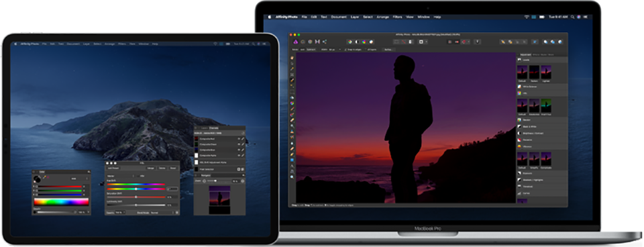Switch to the Liquify Persona icon
The image size is (644, 247).
303,42
